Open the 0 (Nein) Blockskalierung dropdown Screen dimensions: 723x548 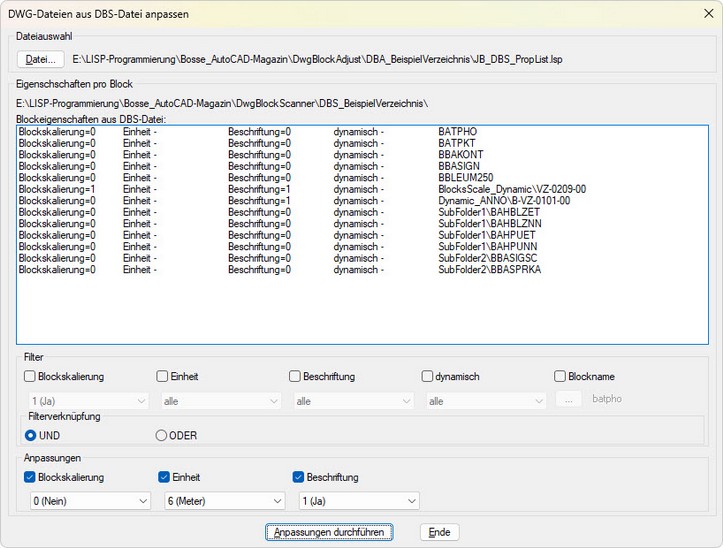(x=90, y=500)
